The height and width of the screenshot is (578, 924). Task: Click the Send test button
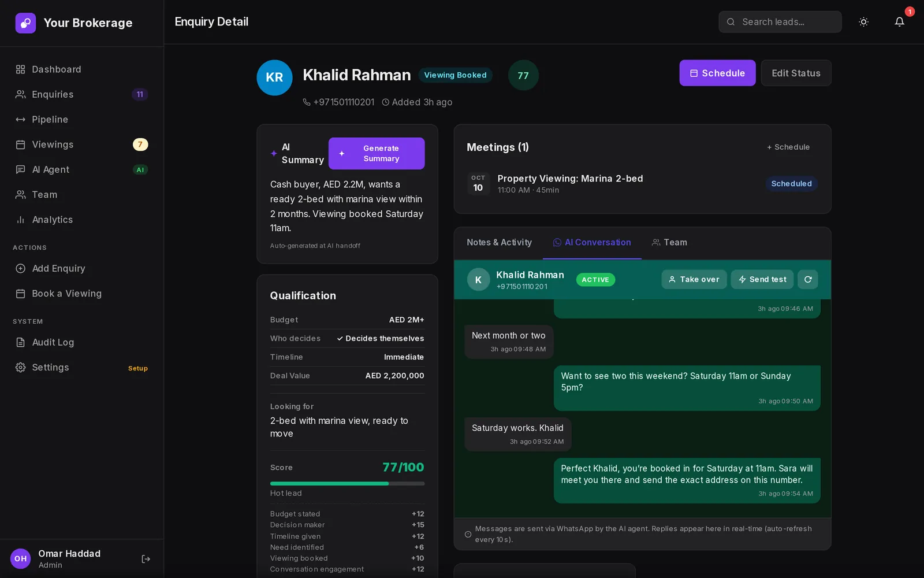[x=762, y=280]
